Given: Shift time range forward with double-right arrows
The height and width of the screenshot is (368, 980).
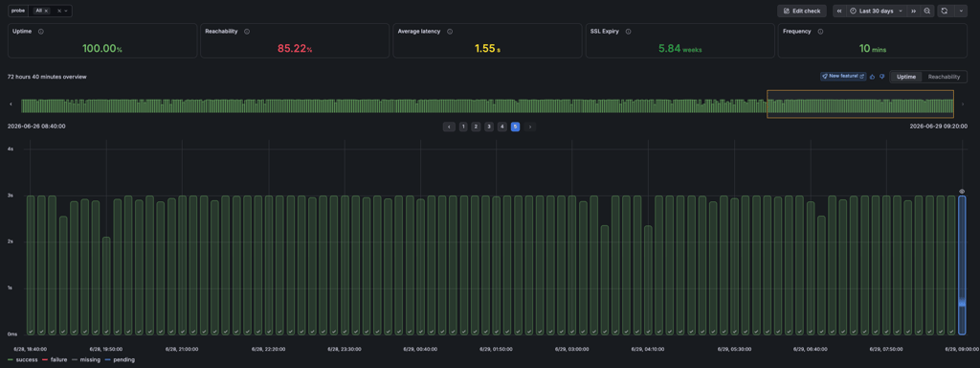Looking at the screenshot, I should tap(913, 11).
